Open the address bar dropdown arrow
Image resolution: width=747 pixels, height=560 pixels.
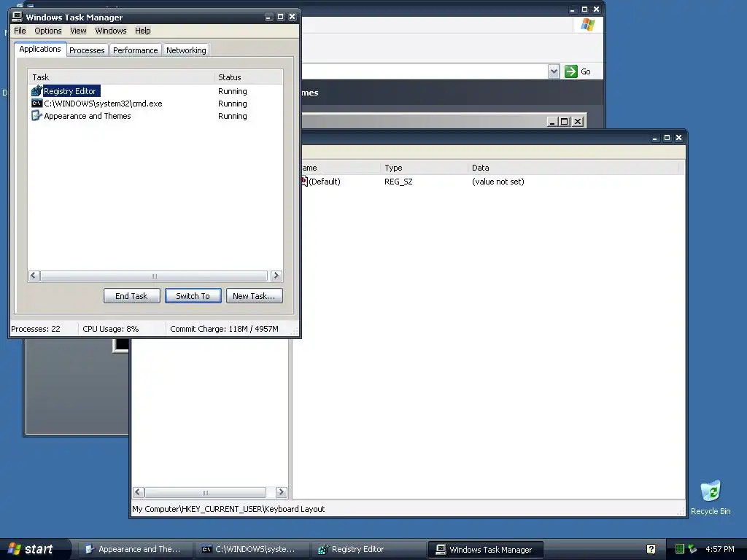pos(554,71)
